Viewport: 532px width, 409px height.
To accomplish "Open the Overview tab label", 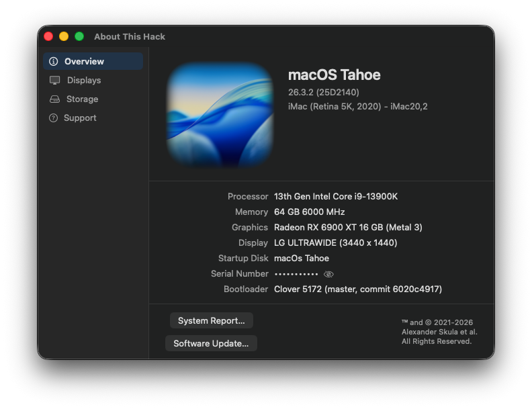I will click(84, 61).
